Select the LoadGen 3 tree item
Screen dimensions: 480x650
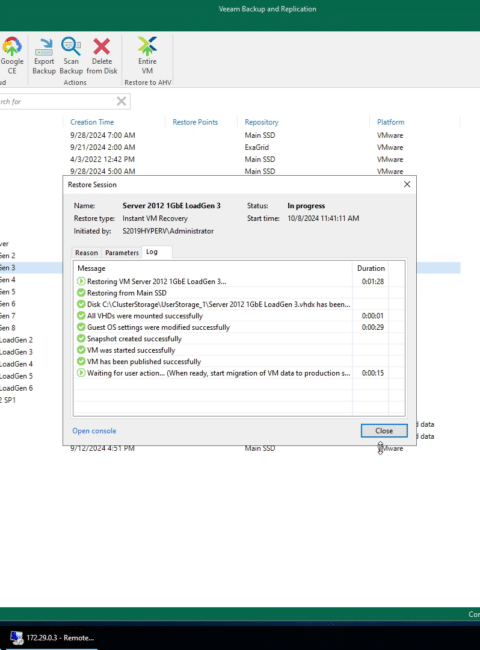pos(16,352)
